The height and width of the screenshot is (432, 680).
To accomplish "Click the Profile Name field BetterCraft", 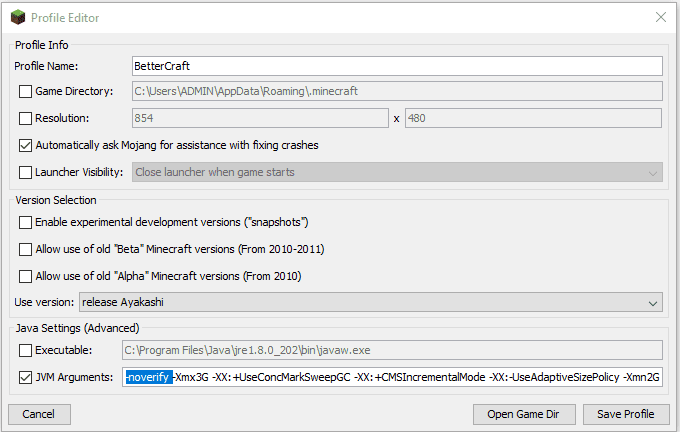I will point(397,66).
